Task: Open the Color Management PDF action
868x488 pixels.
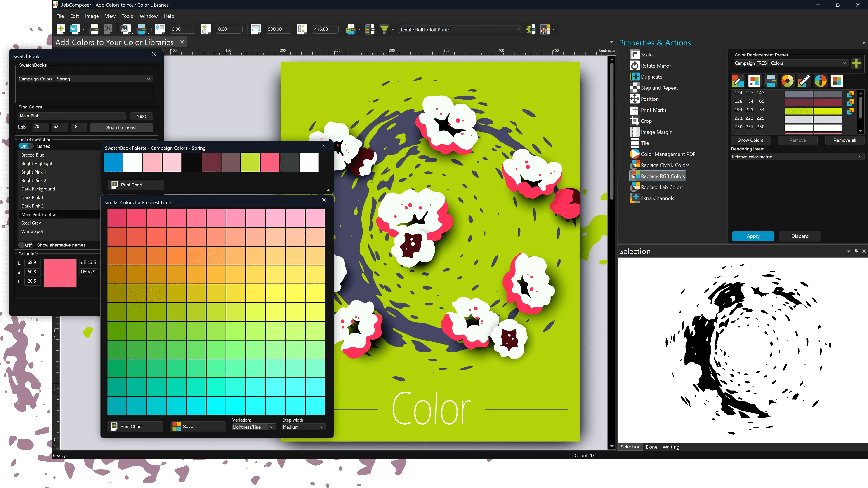Action: pyautogui.click(x=663, y=154)
